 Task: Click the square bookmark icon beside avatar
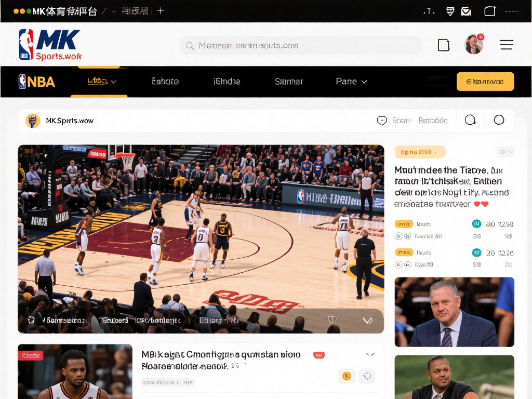444,45
